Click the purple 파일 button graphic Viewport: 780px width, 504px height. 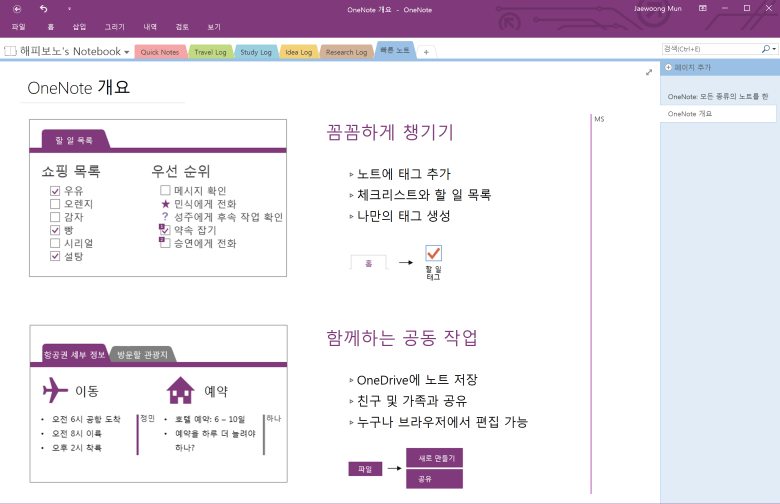tap(365, 469)
